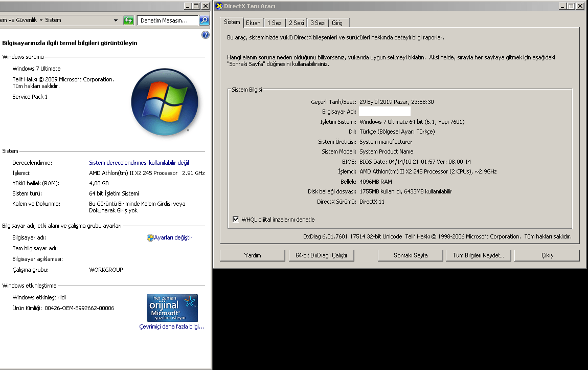Click 'Türkçe (Bölgesel Ayar: Türkçe)' language value
The height and width of the screenshot is (370, 588).
click(397, 132)
